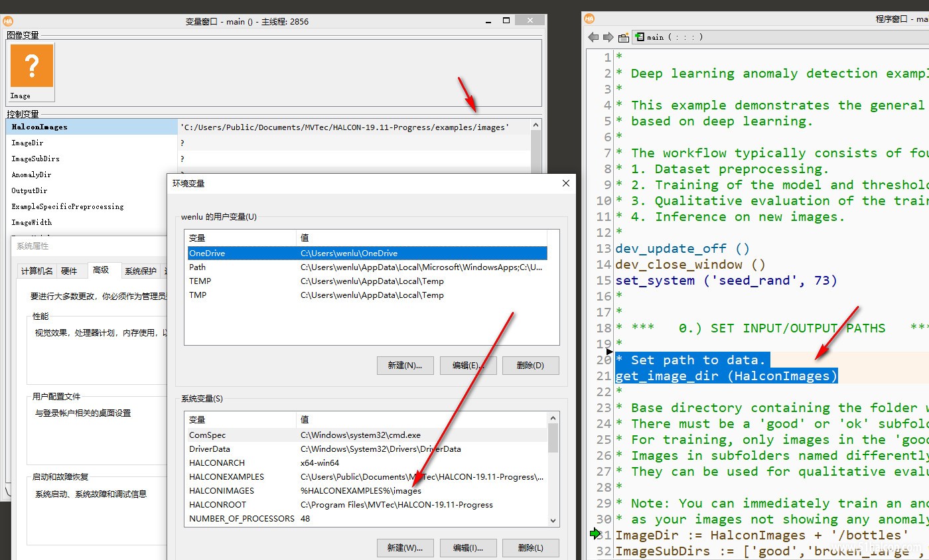Click 编辑(E)... for user variables

[x=468, y=366]
